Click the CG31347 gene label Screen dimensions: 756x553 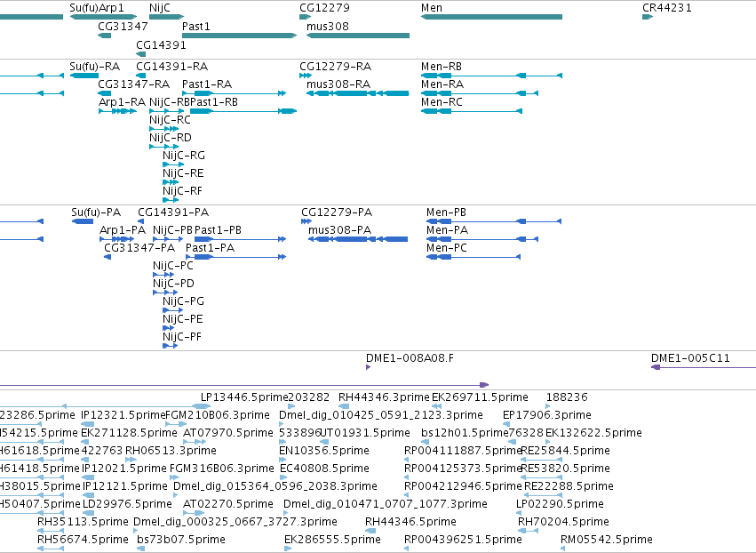[x=123, y=26]
